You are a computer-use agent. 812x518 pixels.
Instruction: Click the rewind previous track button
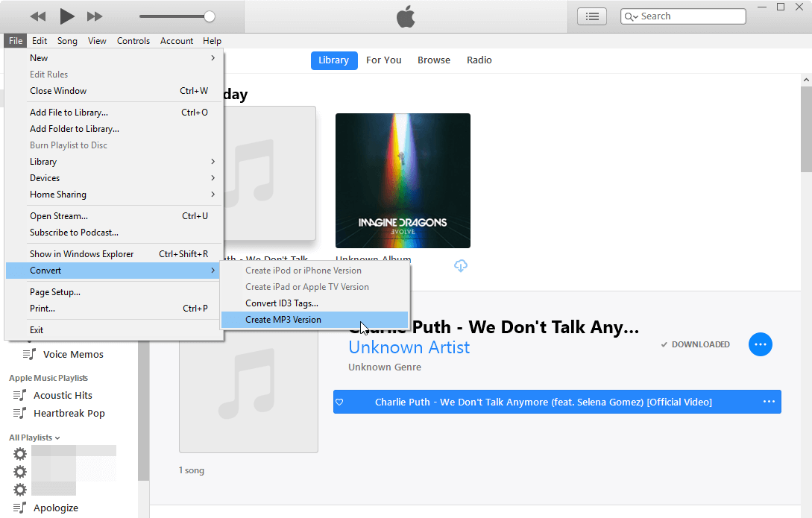38,16
